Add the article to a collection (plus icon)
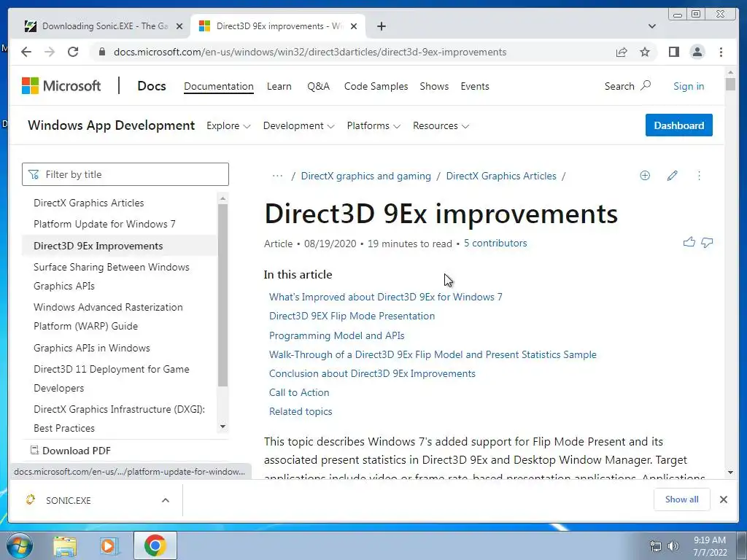Image resolution: width=747 pixels, height=560 pixels. point(645,176)
